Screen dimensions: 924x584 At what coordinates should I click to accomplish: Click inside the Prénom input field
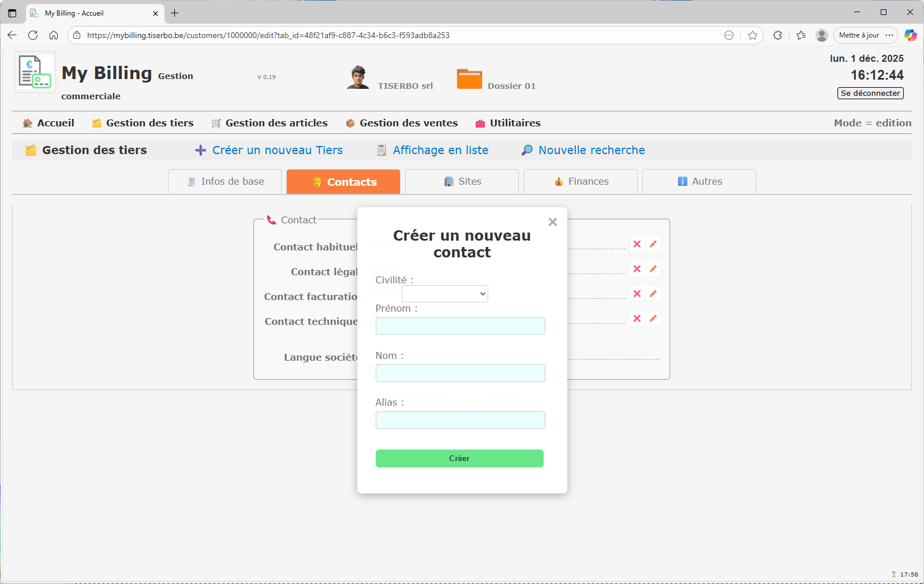[x=459, y=326]
